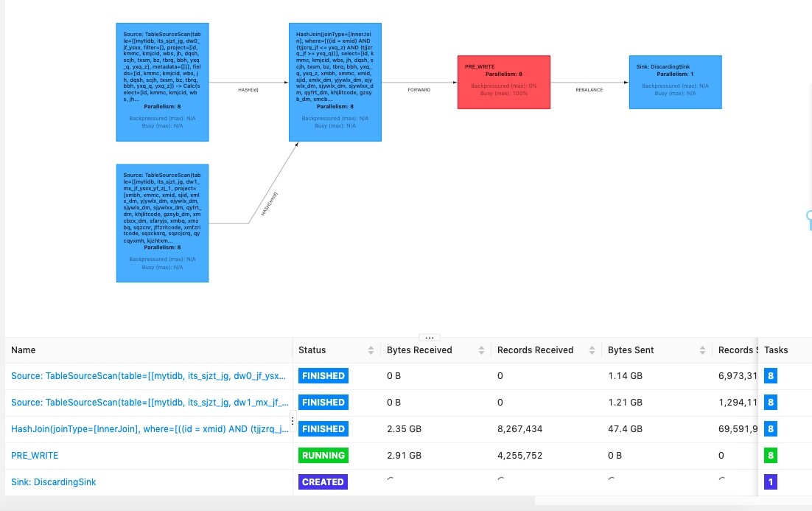This screenshot has height=511, width=812.
Task: Click the Name column header
Action: (24, 350)
